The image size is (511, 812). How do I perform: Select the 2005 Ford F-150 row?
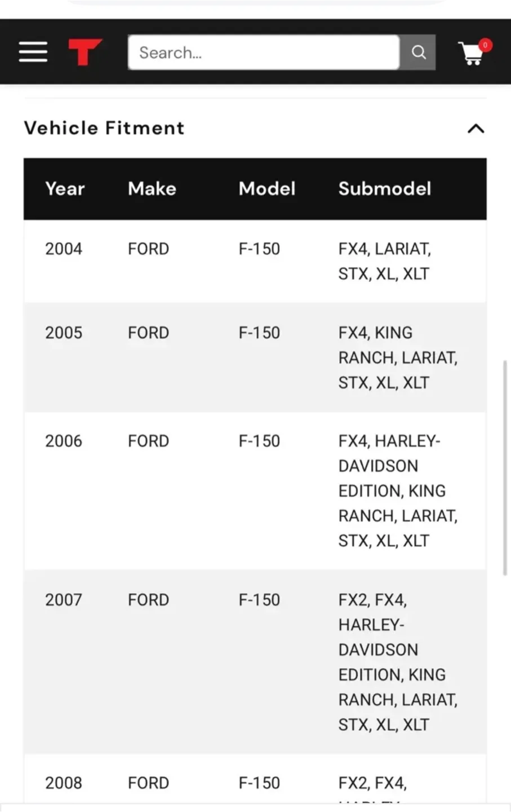[x=255, y=357]
